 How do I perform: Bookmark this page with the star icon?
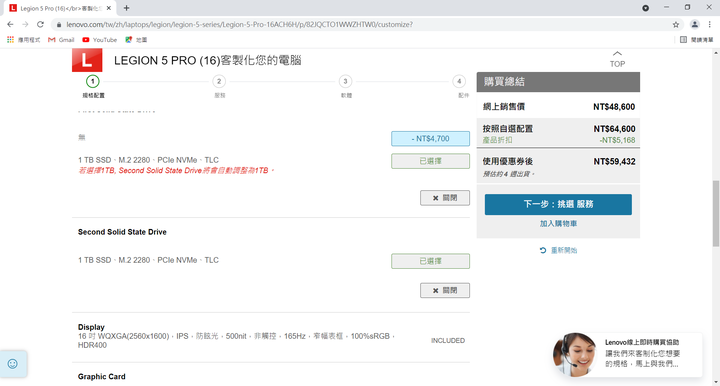click(x=675, y=25)
